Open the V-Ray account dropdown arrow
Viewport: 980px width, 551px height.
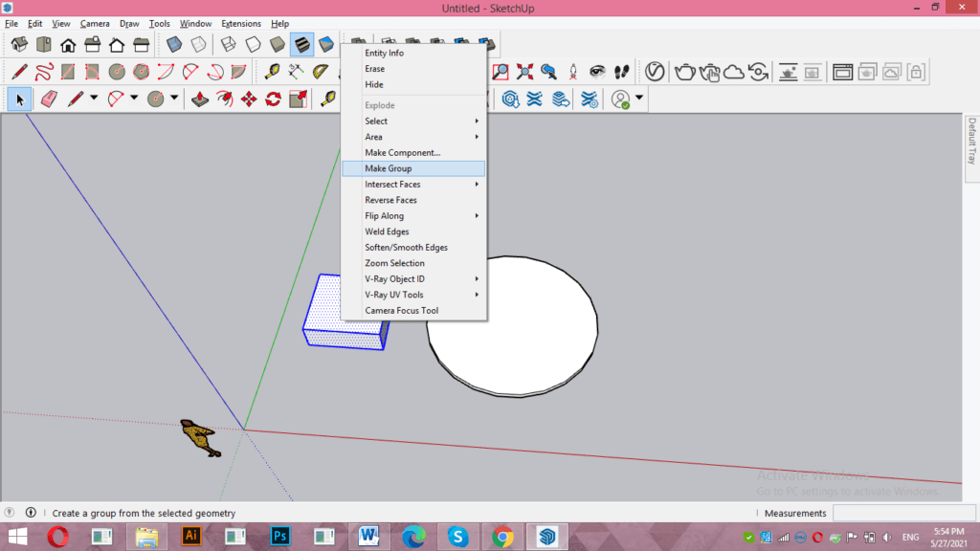638,99
